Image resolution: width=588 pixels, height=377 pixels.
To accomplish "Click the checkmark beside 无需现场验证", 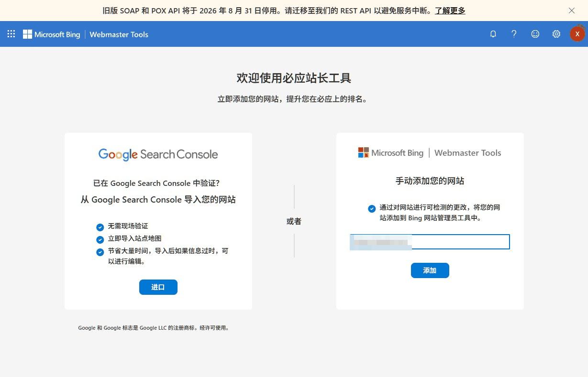I will click(100, 227).
